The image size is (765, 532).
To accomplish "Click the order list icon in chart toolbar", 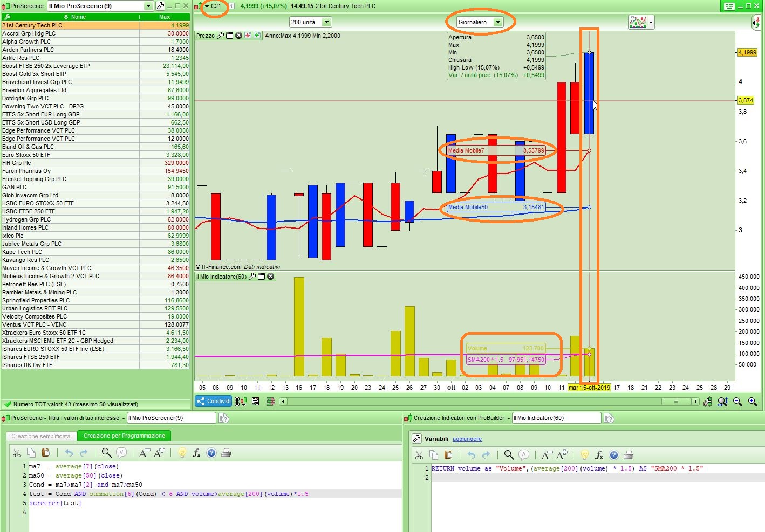I will coord(256,402).
